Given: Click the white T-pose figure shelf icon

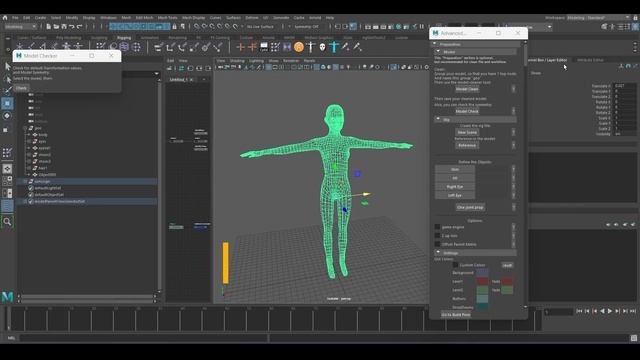Looking at the screenshot, I should [311, 47].
